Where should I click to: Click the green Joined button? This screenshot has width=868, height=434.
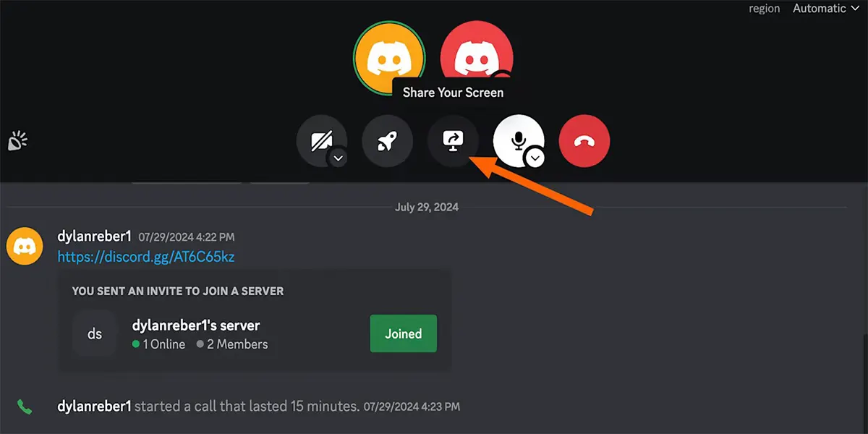point(403,333)
